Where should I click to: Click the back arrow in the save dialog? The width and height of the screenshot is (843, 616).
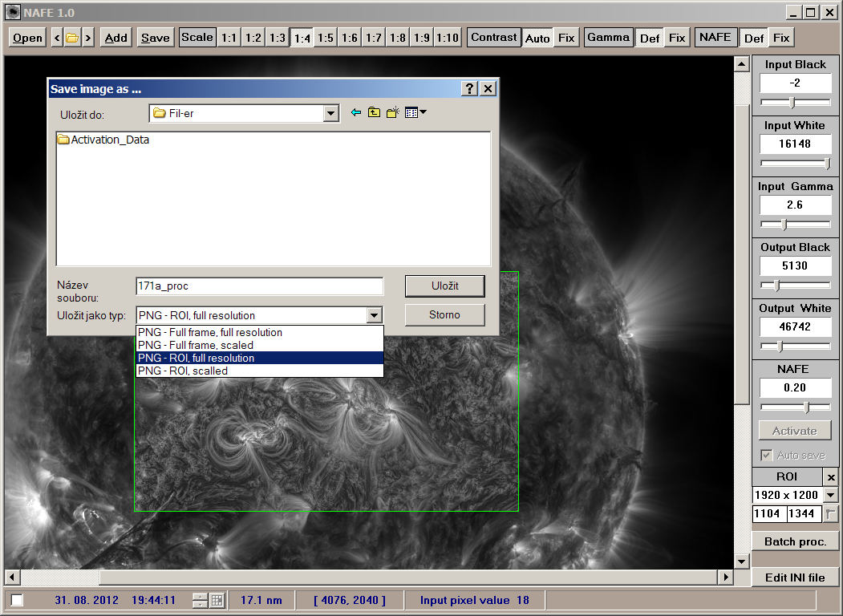(x=356, y=113)
